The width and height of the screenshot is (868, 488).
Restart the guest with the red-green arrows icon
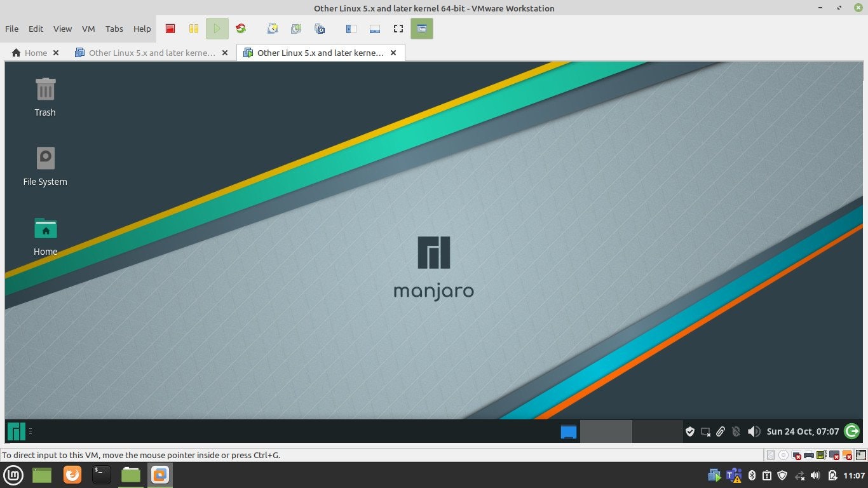pos(241,29)
